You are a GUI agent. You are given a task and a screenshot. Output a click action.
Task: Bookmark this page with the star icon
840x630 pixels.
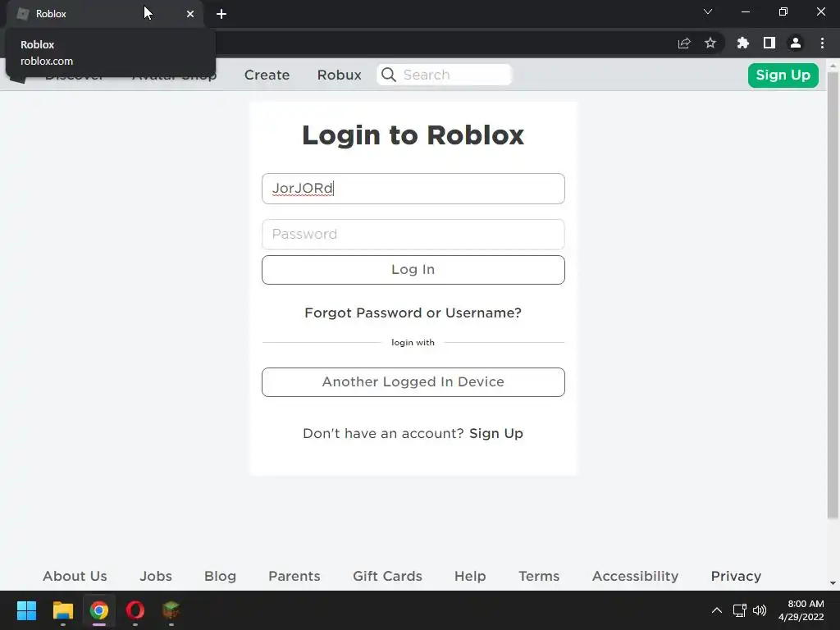[x=710, y=43]
